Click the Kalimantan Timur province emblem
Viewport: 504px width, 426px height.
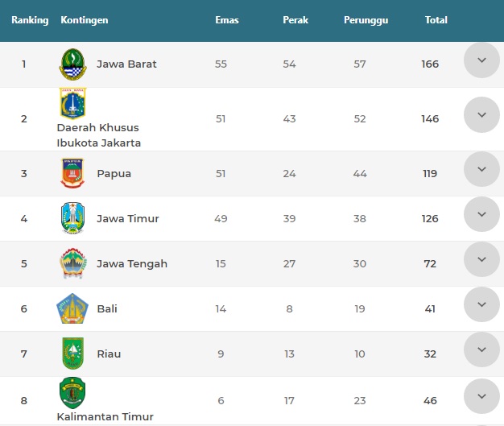[x=72, y=393]
